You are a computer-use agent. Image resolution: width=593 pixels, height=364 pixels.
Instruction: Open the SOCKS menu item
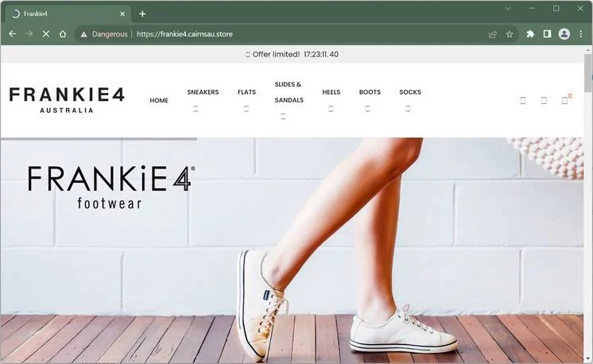[410, 92]
